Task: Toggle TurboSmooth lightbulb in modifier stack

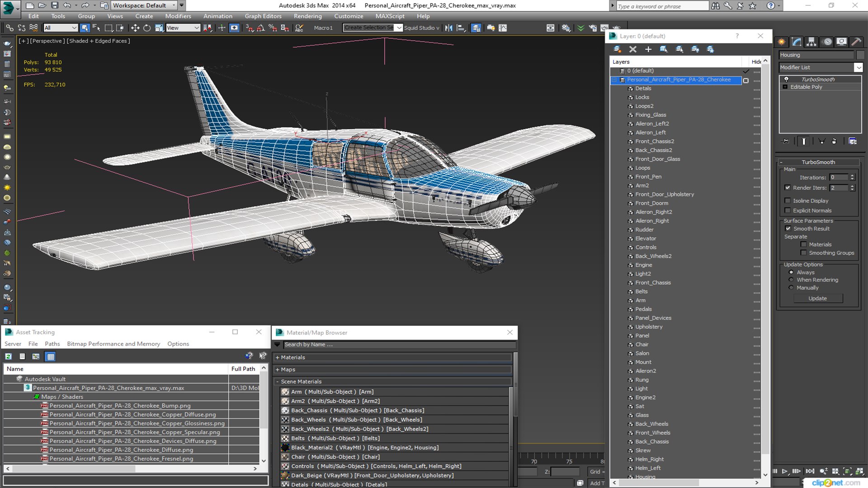Action: [786, 79]
